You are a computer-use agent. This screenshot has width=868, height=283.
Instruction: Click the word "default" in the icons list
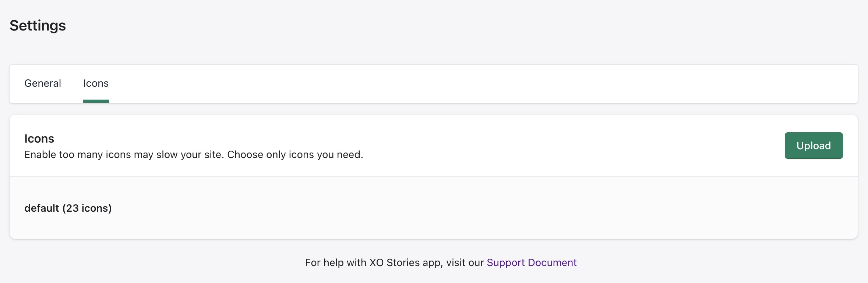pos(42,208)
